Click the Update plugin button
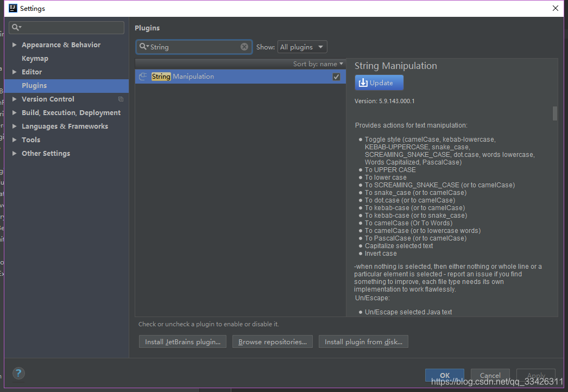This screenshot has height=392, width=568. (x=379, y=83)
